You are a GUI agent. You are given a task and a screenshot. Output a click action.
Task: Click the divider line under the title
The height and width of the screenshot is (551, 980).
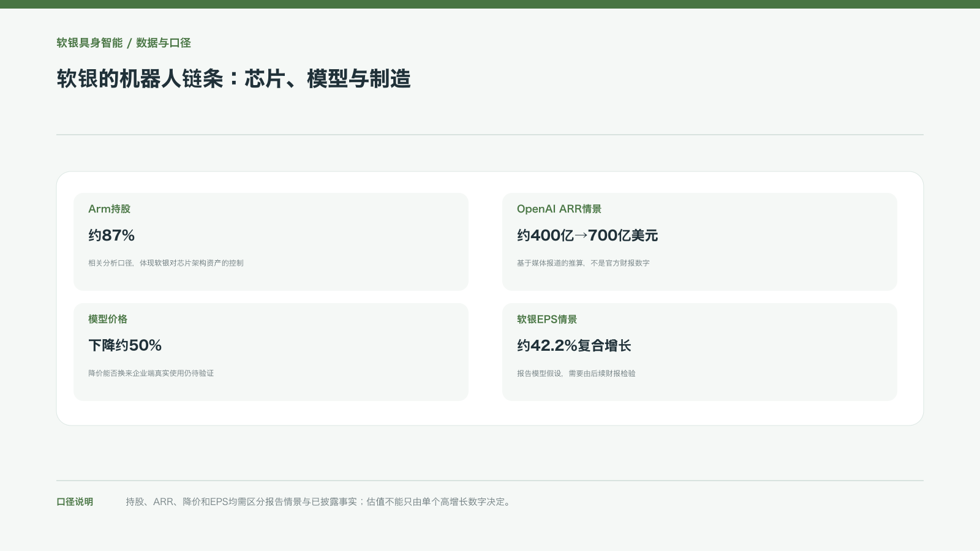pyautogui.click(x=490, y=135)
